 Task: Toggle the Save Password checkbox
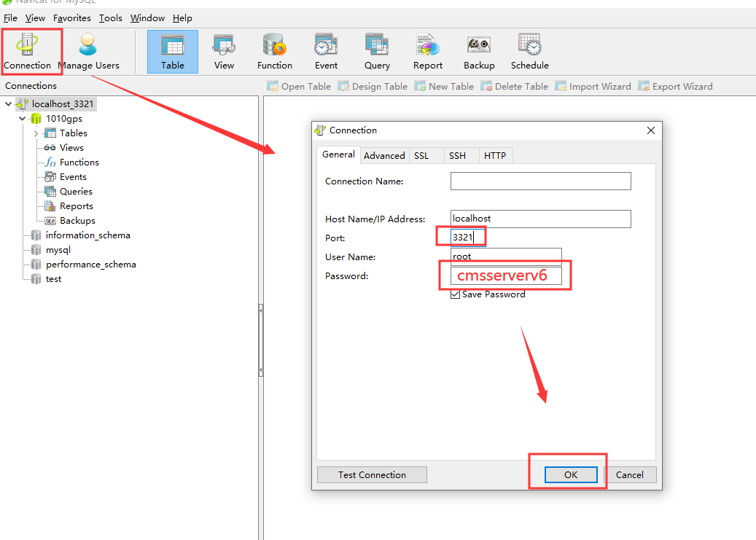pyautogui.click(x=456, y=294)
